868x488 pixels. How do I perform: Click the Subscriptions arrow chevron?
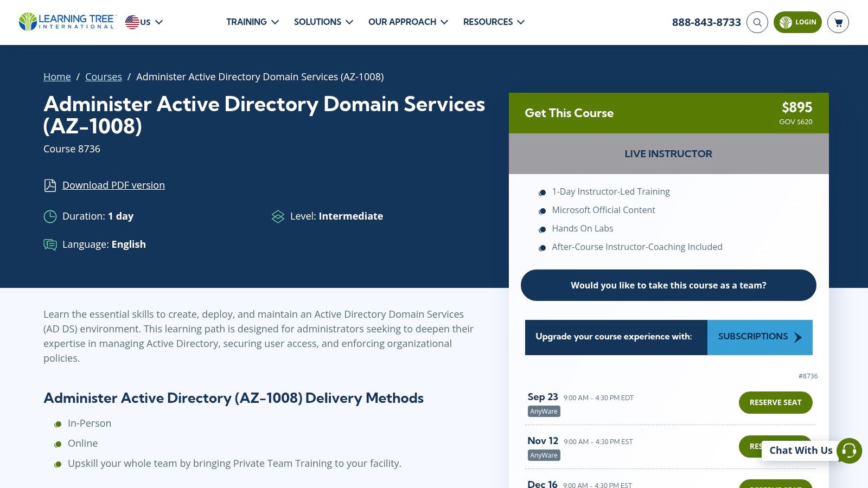[x=797, y=337]
